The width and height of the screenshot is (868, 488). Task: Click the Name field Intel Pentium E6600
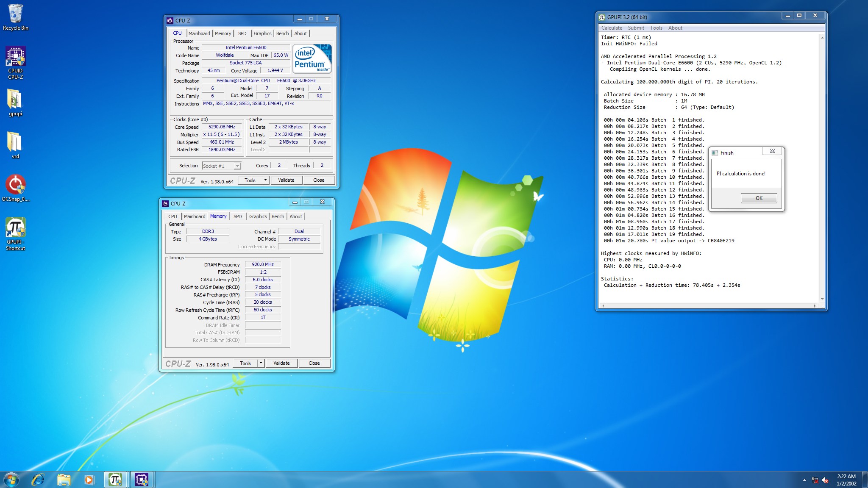pyautogui.click(x=246, y=47)
